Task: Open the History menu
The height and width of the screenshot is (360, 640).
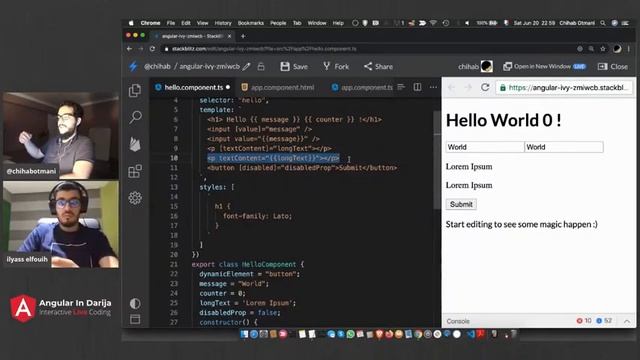Action: [223, 23]
